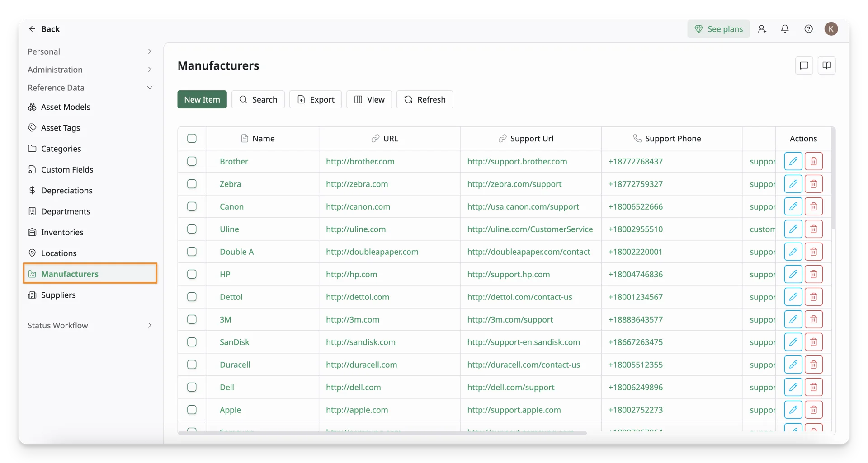Image resolution: width=868 pixels, height=463 pixels.
Task: Click the invite user icon
Action: tap(762, 29)
